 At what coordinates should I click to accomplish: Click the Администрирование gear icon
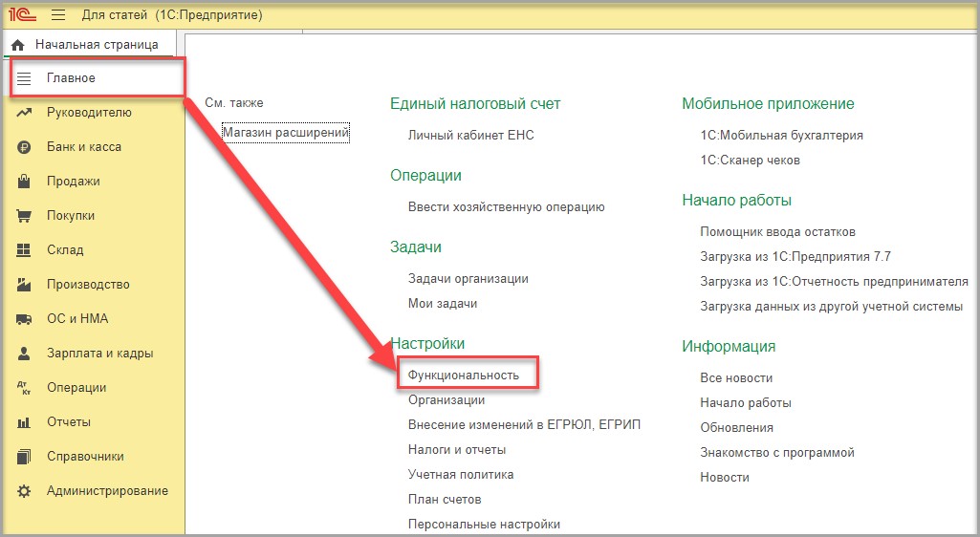[24, 491]
